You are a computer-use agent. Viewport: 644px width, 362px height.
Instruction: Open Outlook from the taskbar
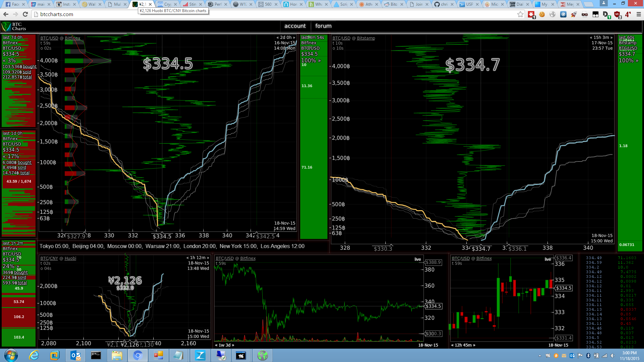coord(75,355)
